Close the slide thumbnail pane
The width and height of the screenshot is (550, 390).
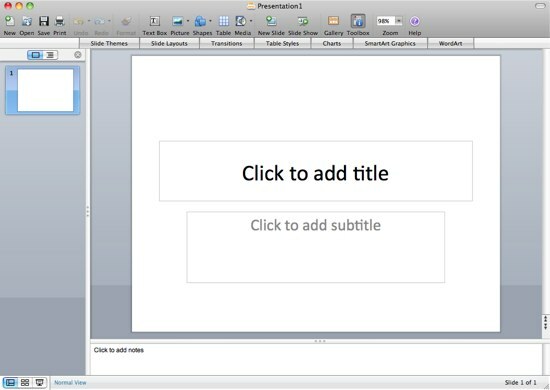78,55
